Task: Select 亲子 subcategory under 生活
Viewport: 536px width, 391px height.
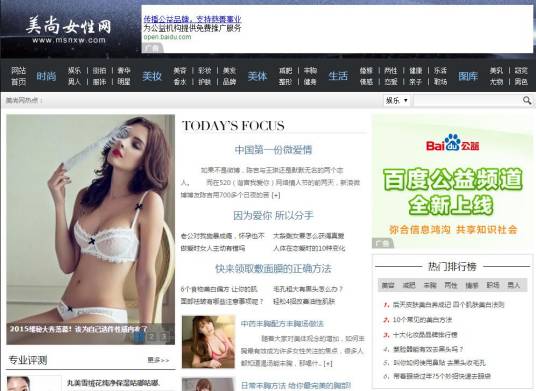Action: tap(416, 82)
